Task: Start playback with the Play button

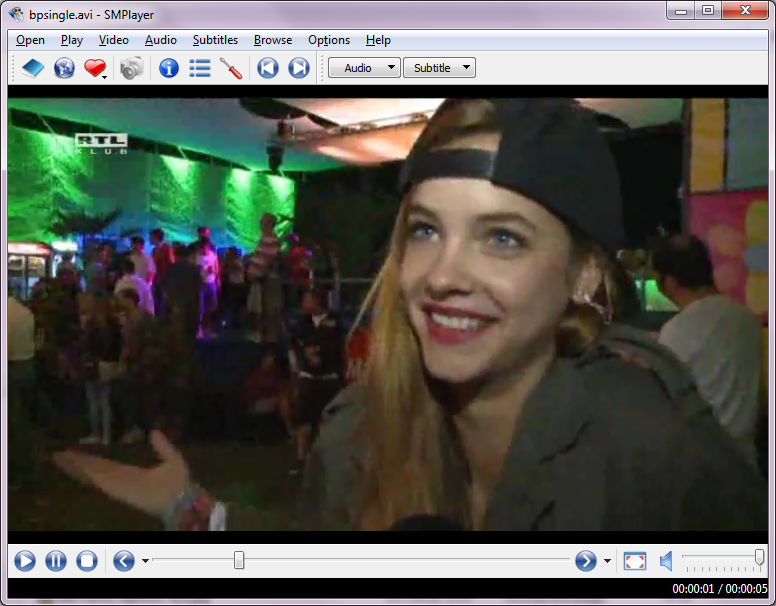Action: 25,561
